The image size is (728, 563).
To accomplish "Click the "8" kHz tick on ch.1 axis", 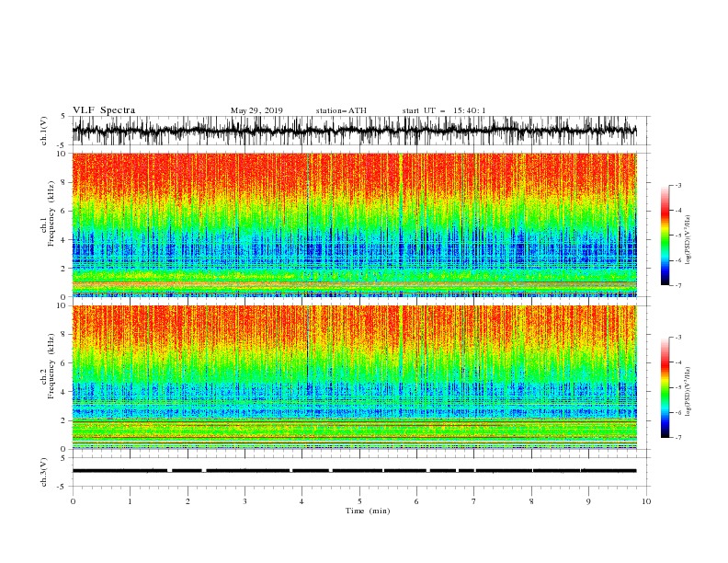I will point(63,182).
